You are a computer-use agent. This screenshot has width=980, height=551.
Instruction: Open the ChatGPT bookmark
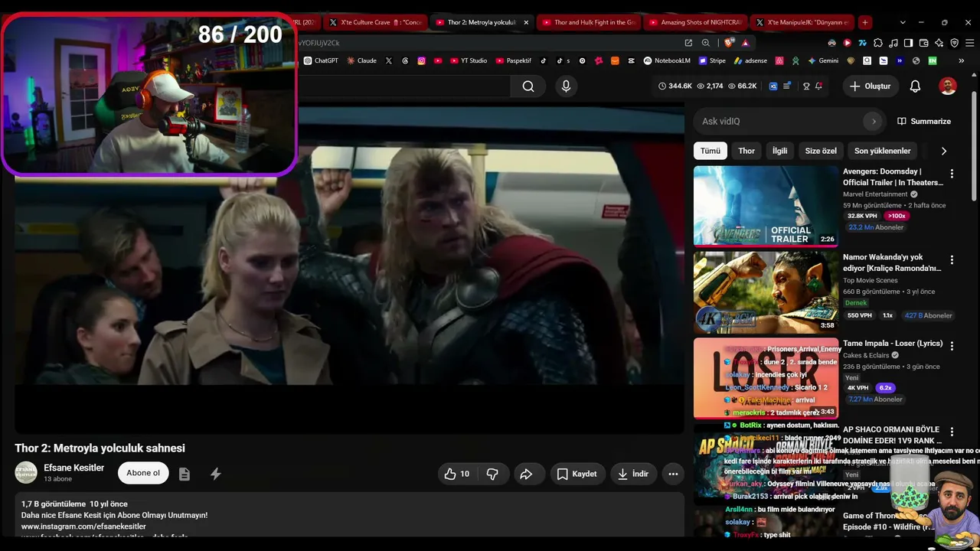(x=321, y=60)
